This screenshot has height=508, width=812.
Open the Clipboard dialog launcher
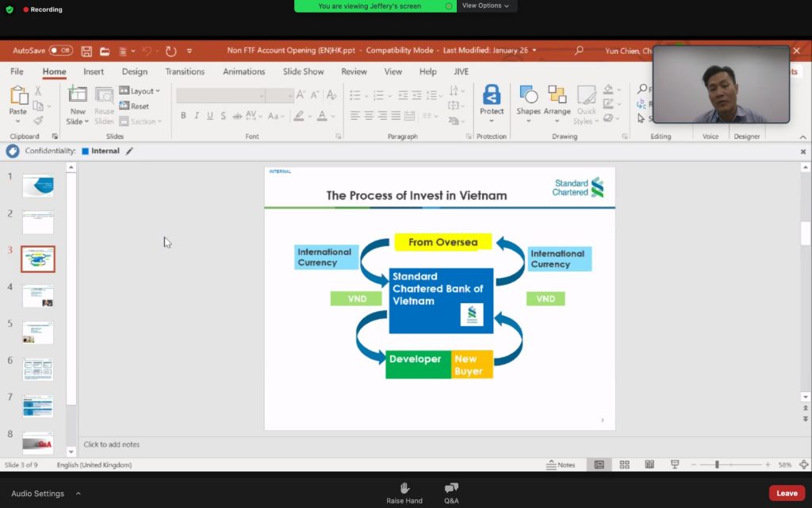[55, 137]
